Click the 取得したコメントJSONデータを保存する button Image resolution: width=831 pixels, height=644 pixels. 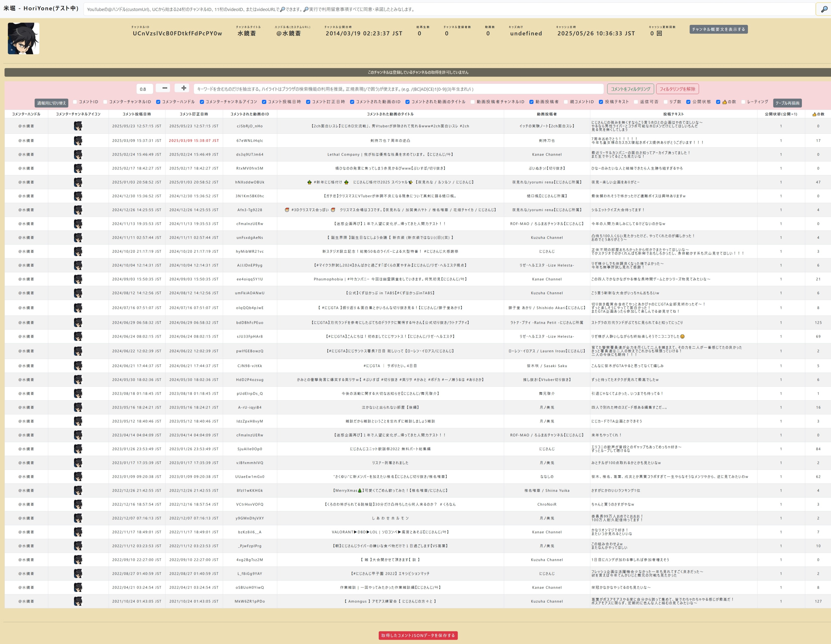point(418,635)
